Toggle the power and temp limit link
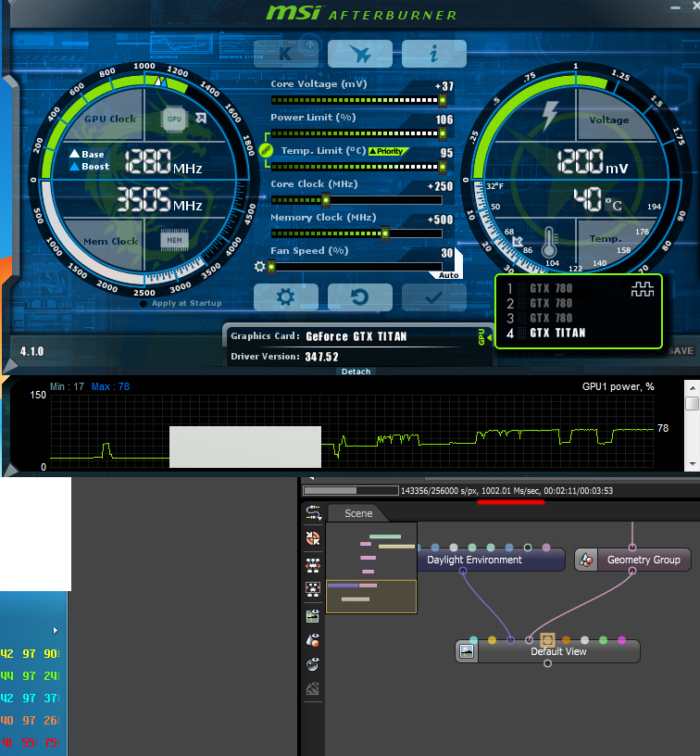 266,150
